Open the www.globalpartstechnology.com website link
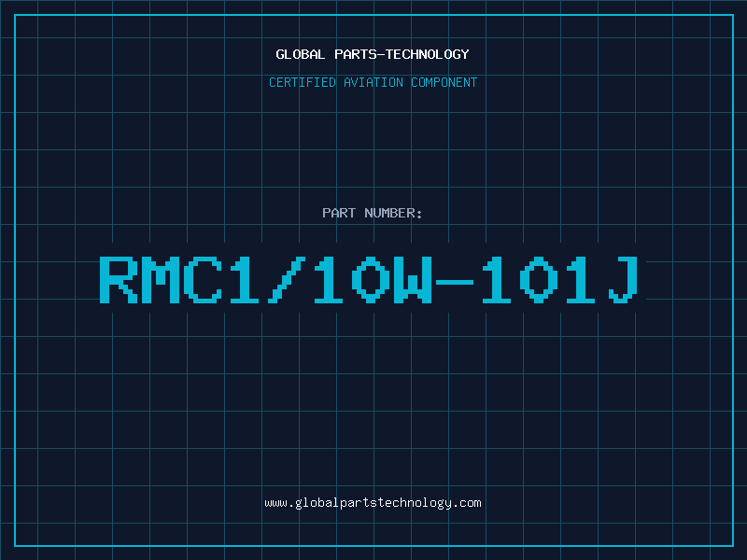Viewport: 747px width, 560px height. (373, 503)
